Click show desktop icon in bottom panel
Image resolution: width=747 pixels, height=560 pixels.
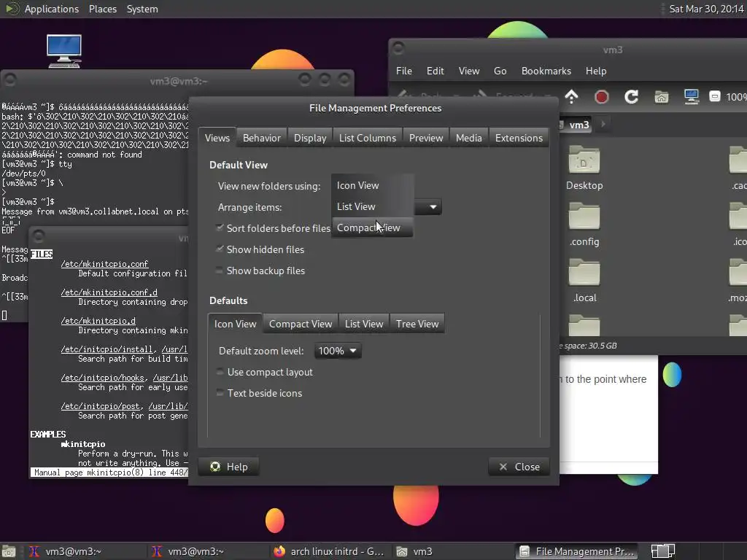point(9,551)
